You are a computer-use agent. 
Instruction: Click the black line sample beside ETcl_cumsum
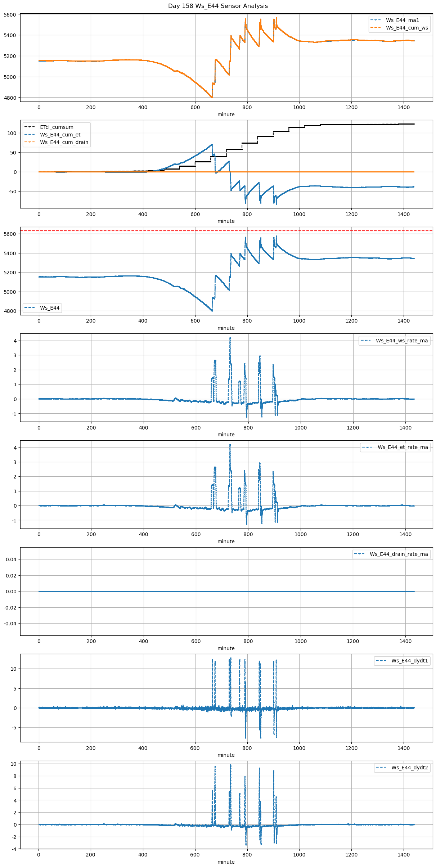pos(30,127)
